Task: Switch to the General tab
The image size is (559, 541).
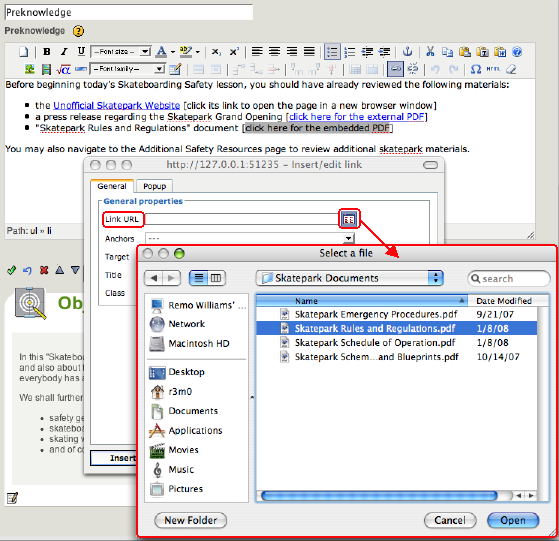Action: click(112, 186)
